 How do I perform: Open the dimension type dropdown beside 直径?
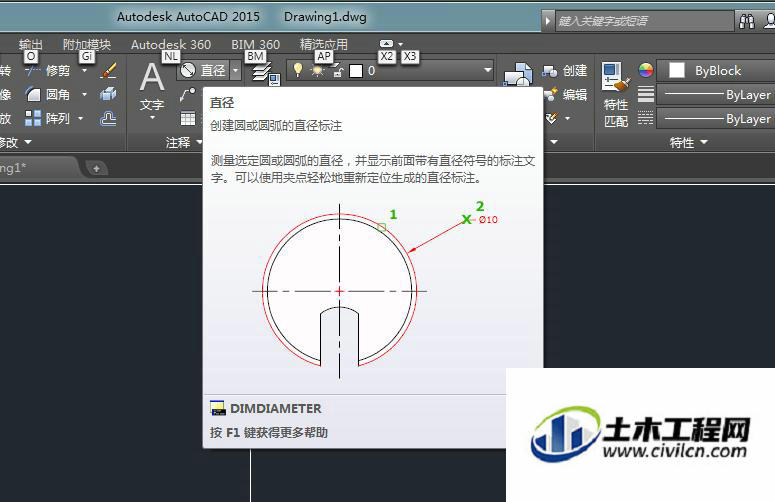236,71
